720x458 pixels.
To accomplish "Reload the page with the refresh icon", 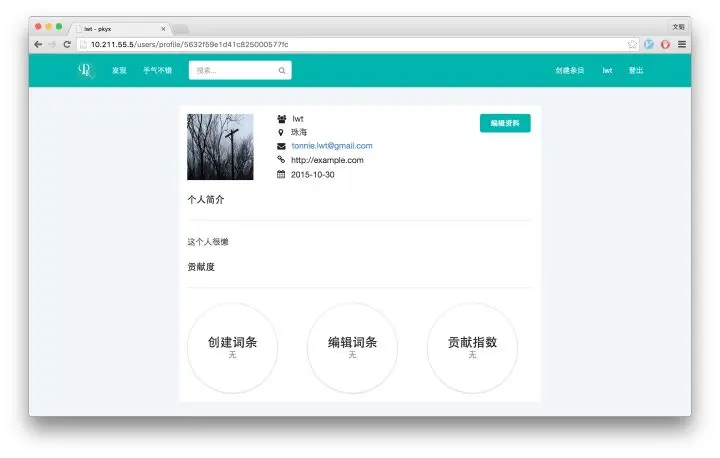I will click(67, 45).
